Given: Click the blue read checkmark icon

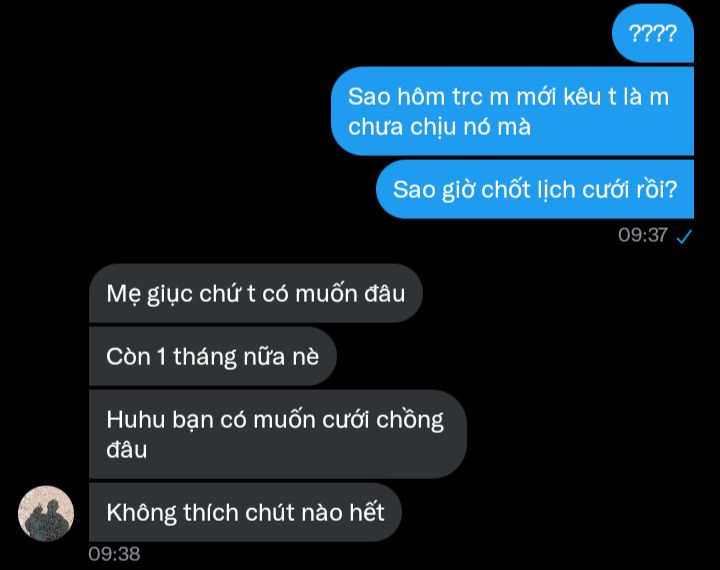Looking at the screenshot, I should [684, 236].
